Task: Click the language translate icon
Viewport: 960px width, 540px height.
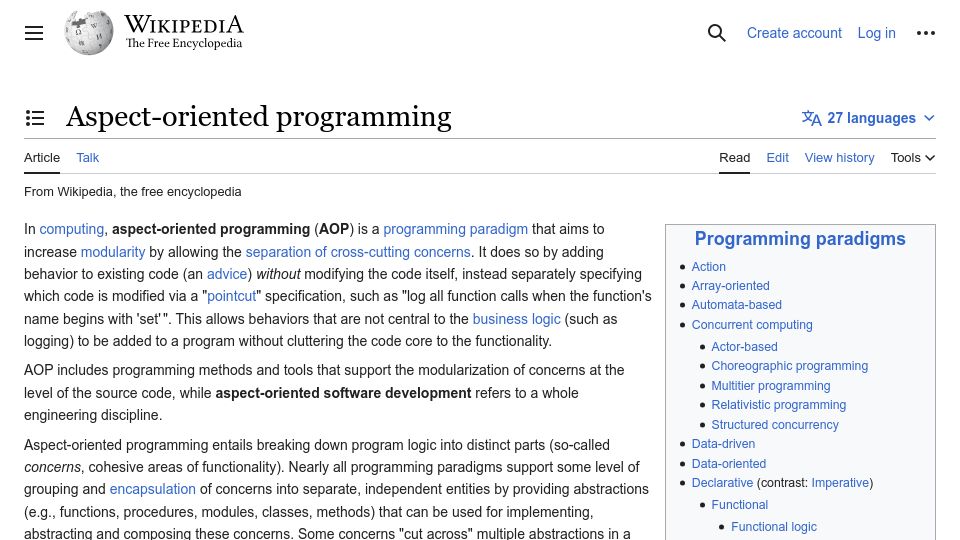Action: point(811,118)
